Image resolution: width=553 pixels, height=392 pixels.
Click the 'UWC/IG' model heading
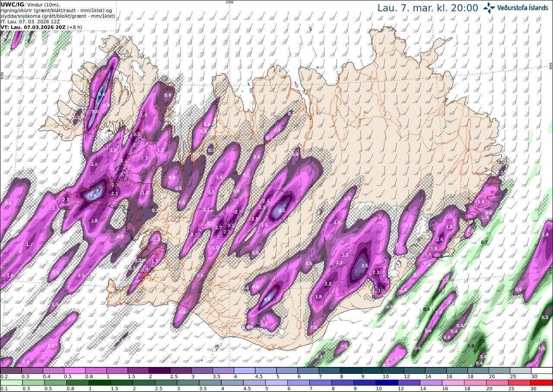click(x=13, y=4)
